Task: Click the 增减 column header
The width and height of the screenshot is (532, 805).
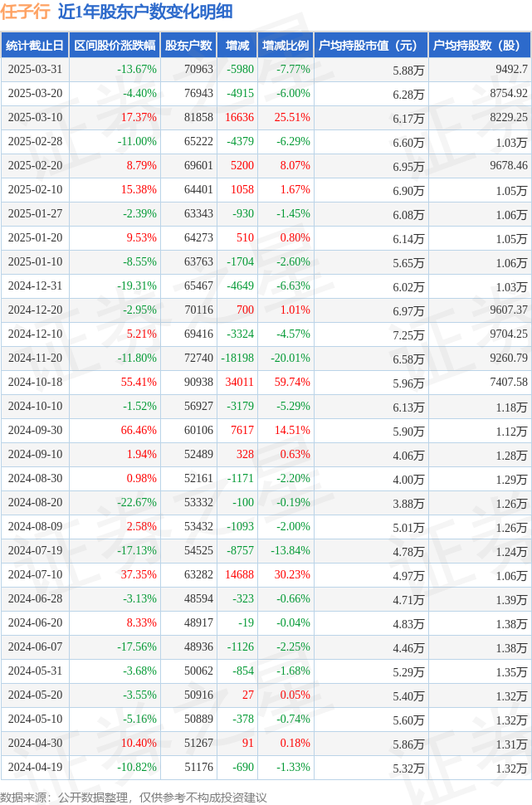Action: point(237,45)
